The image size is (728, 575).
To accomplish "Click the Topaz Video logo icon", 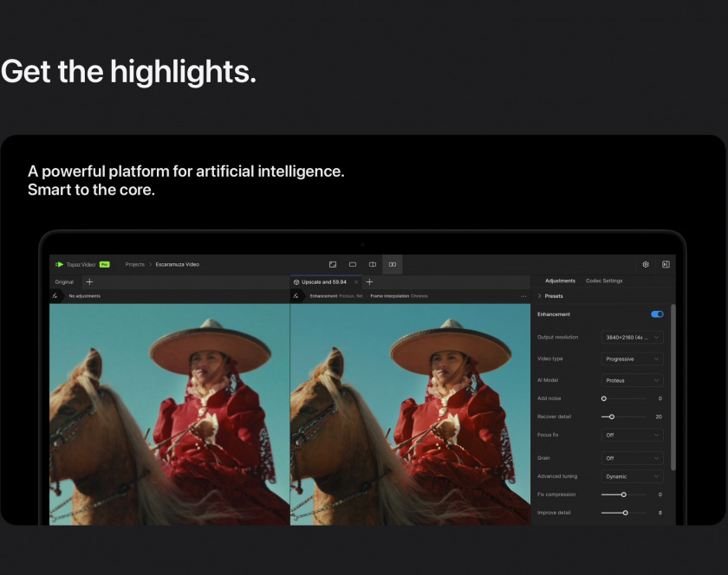I will click(60, 264).
